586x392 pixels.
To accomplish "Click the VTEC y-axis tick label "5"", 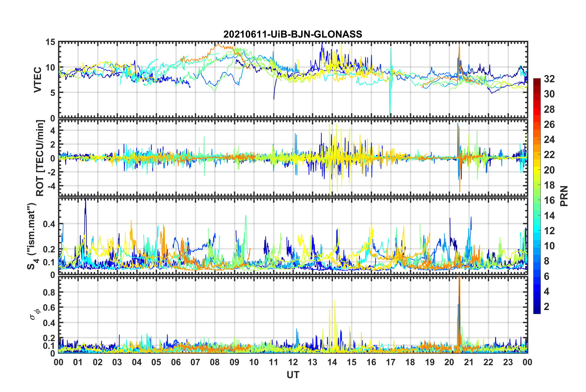I will click(x=53, y=93).
